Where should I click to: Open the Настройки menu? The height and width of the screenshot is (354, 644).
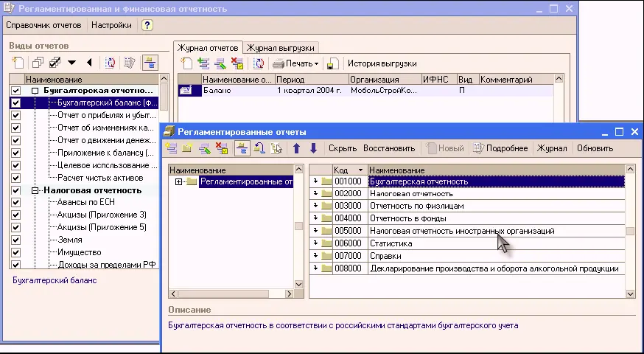pyautogui.click(x=111, y=25)
